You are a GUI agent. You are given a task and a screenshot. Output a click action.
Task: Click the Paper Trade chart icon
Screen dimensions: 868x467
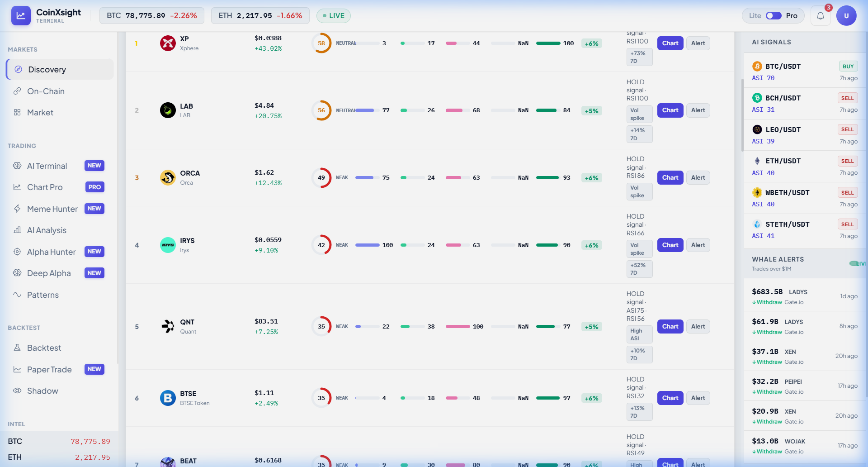point(17,369)
